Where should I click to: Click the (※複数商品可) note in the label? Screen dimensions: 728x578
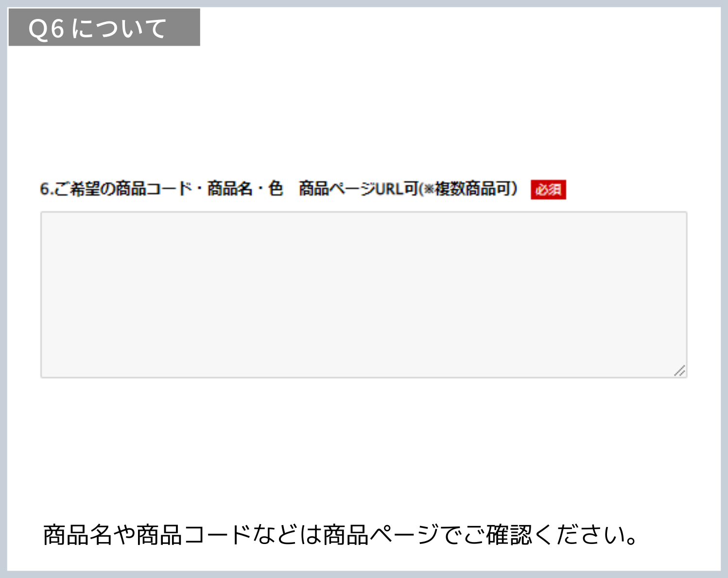[x=468, y=188]
